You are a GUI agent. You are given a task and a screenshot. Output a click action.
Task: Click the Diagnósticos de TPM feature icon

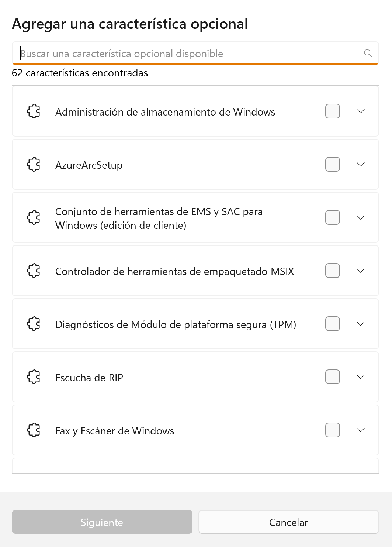click(x=34, y=324)
